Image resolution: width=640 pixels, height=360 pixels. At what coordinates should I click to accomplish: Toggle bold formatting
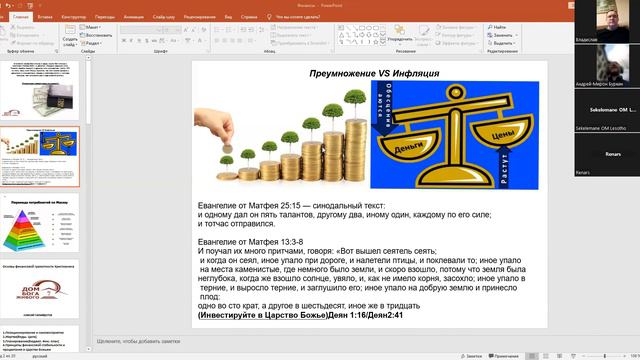(x=124, y=40)
